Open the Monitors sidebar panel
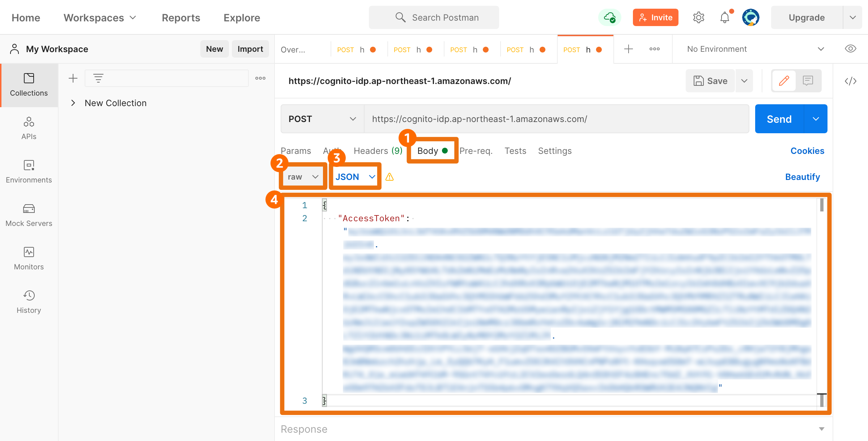The width and height of the screenshot is (868, 441). click(29, 259)
